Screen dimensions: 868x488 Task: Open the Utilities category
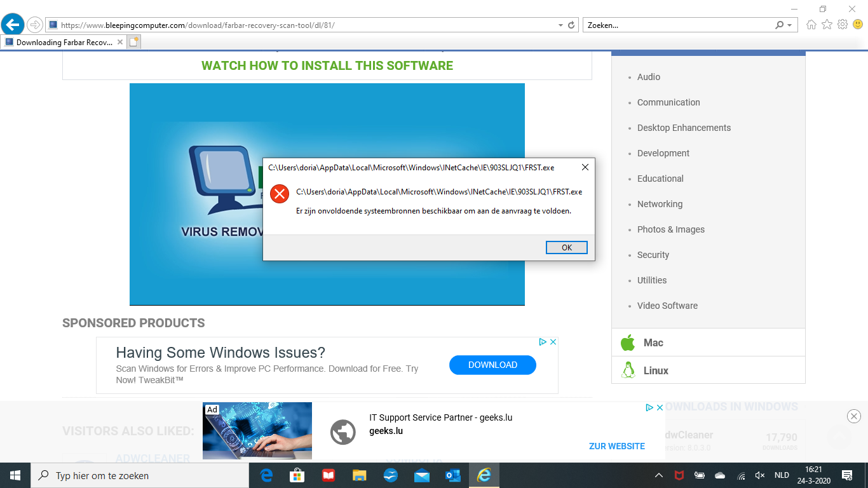(652, 280)
